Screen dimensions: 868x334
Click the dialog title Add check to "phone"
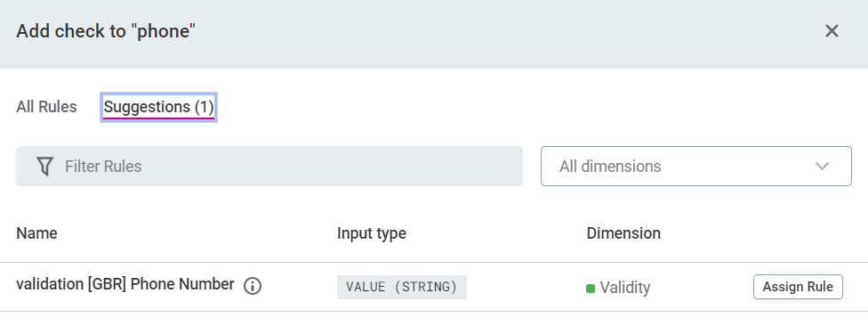click(106, 31)
